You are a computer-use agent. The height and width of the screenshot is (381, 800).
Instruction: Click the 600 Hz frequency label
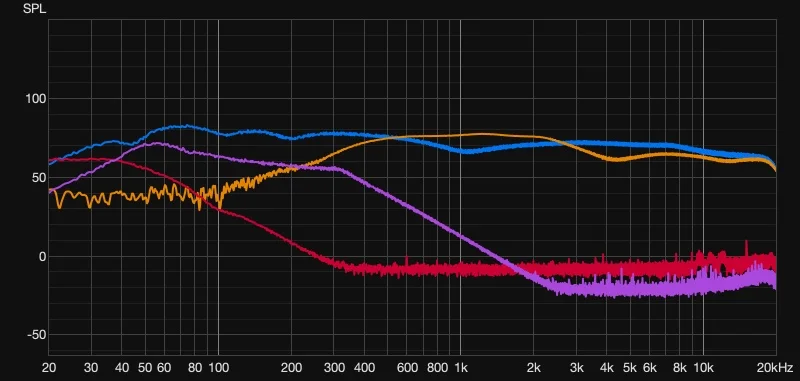[x=407, y=367]
